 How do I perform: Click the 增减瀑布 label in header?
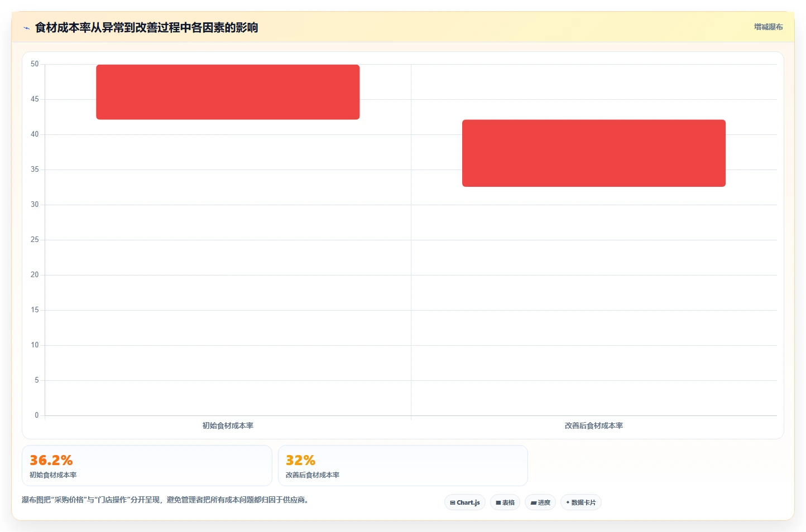(x=768, y=27)
